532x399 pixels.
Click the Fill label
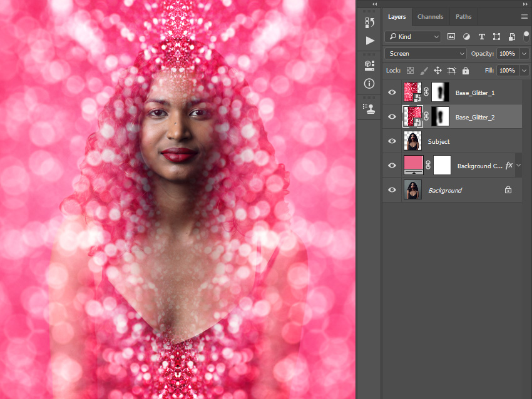[x=489, y=71]
